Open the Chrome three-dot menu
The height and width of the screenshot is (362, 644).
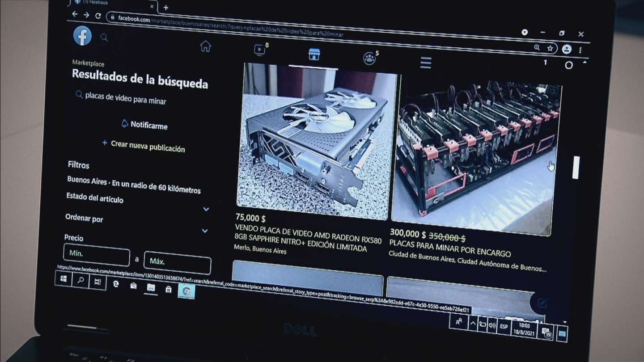click(x=580, y=50)
